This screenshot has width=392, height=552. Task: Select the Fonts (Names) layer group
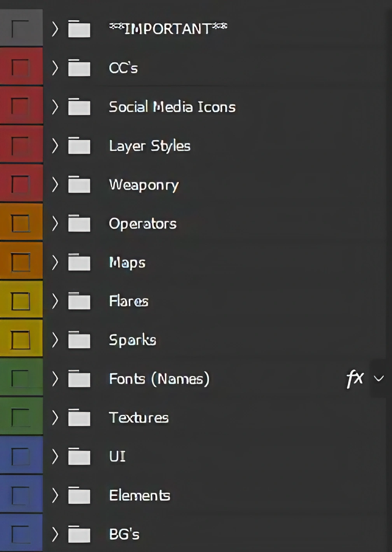[x=159, y=379]
